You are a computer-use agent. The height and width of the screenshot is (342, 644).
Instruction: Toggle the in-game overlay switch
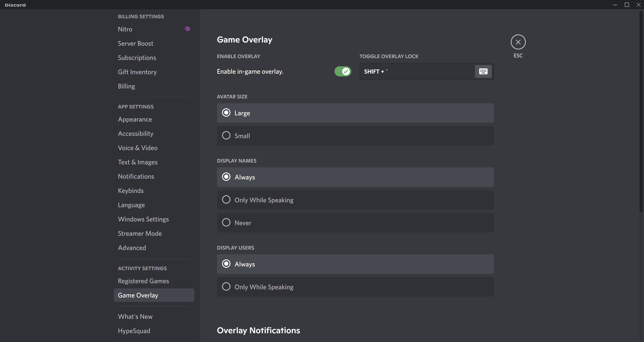click(x=343, y=72)
